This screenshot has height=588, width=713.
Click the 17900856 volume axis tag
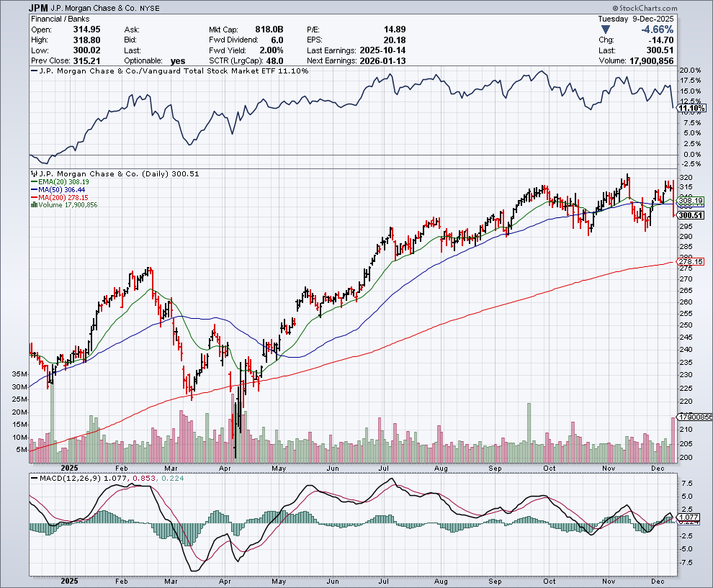point(692,417)
